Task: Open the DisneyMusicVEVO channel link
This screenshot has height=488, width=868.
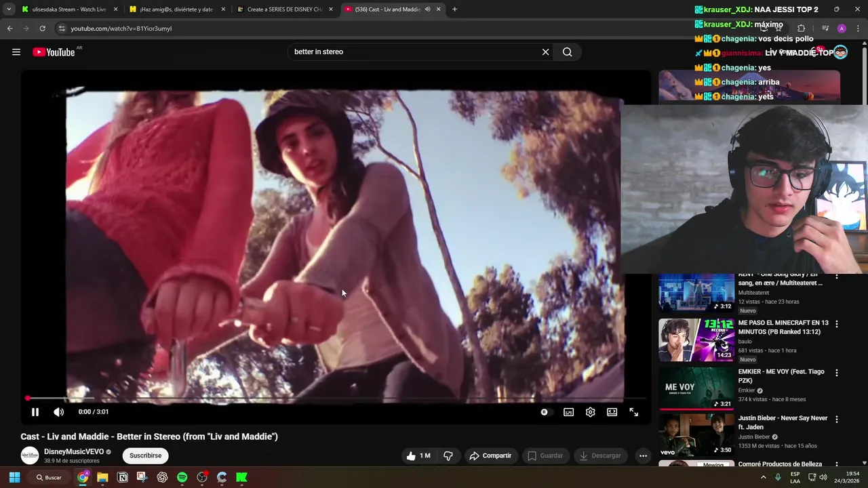Action: (x=74, y=451)
